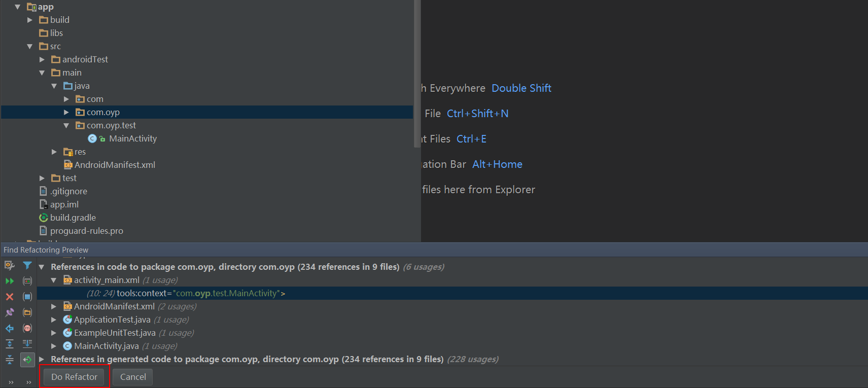Click the Double Shift shortcut hint
The width and height of the screenshot is (868, 388).
pyautogui.click(x=521, y=88)
